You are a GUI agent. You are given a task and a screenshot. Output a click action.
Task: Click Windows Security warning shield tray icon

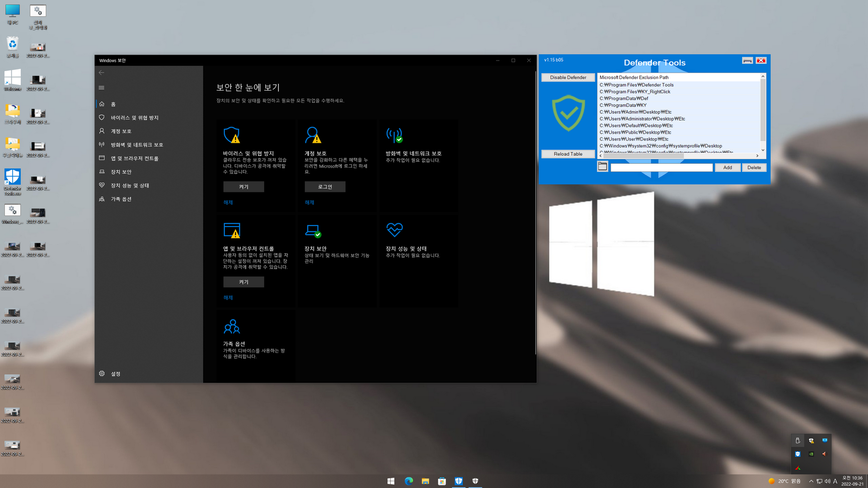(811, 441)
